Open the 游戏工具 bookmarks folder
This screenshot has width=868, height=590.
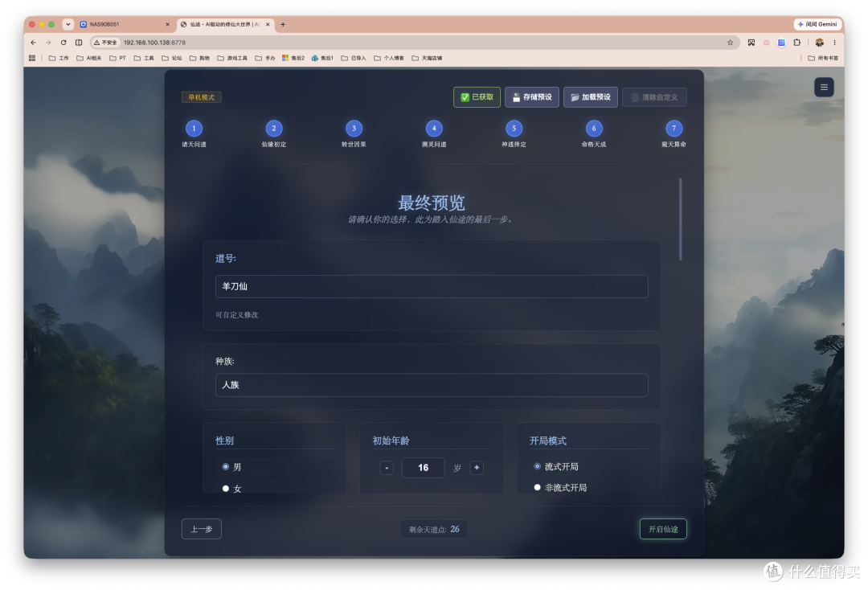pyautogui.click(x=232, y=58)
